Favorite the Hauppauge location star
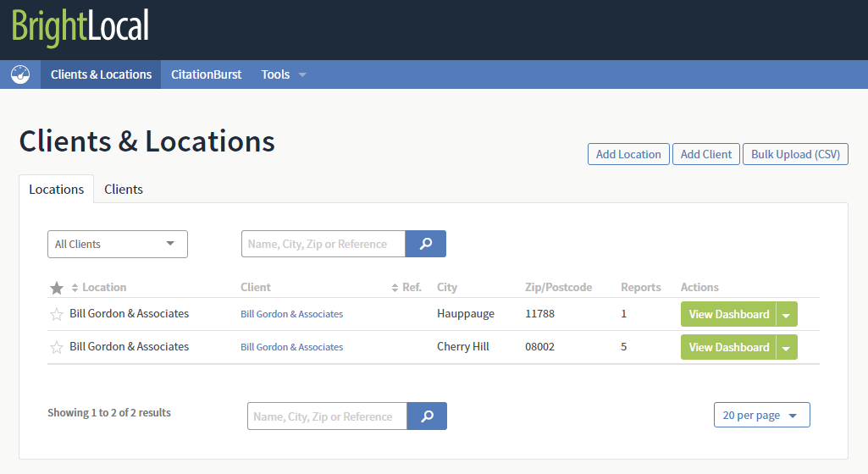The height and width of the screenshot is (474, 868). [x=57, y=314]
